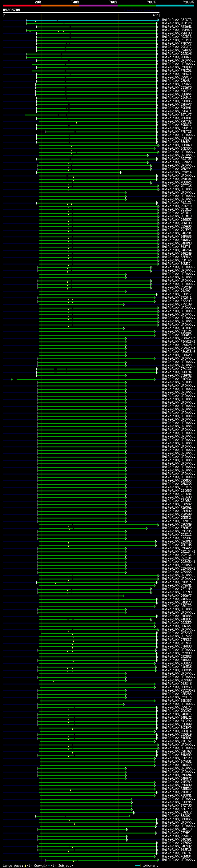The image size is (197, 868).
Task: Select the UniRef100_A7NT28 label
Action: [176, 132]
